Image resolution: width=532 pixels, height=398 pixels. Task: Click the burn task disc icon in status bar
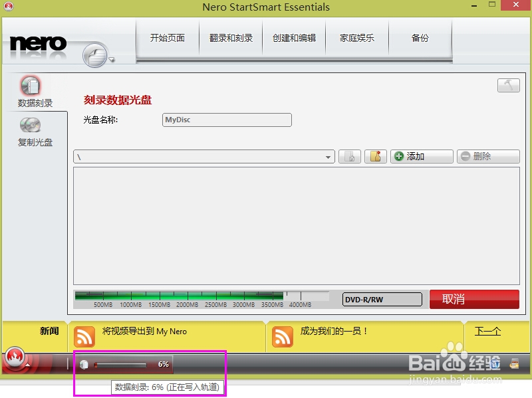[x=84, y=364]
